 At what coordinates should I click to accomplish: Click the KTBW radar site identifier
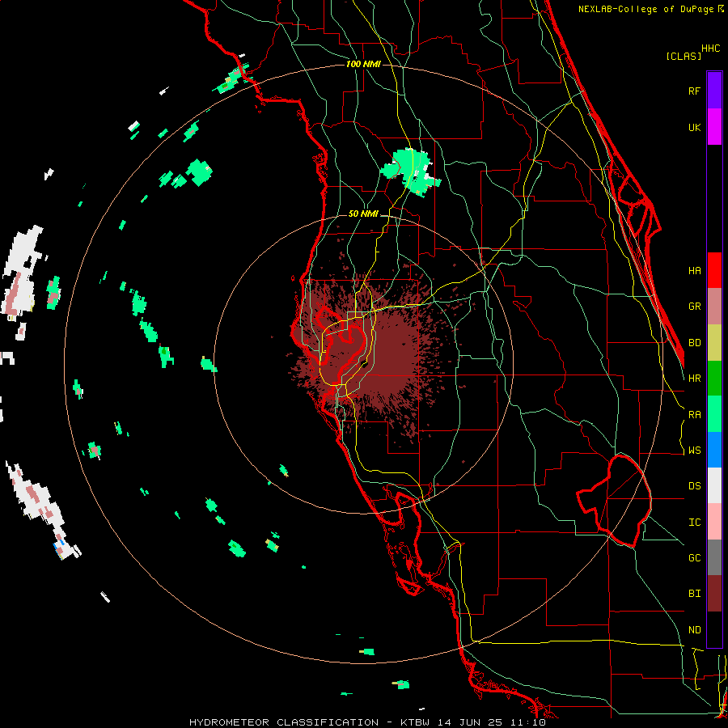(x=415, y=722)
